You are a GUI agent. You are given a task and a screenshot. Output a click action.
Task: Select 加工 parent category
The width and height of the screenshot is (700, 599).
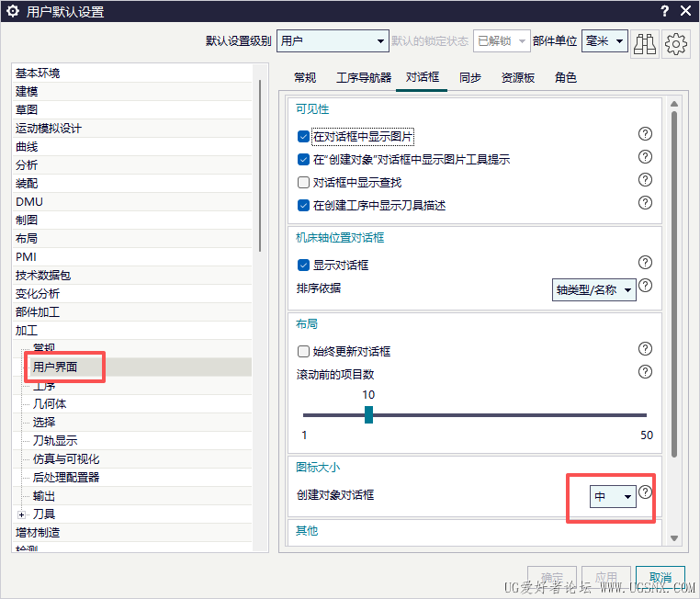[132, 331]
